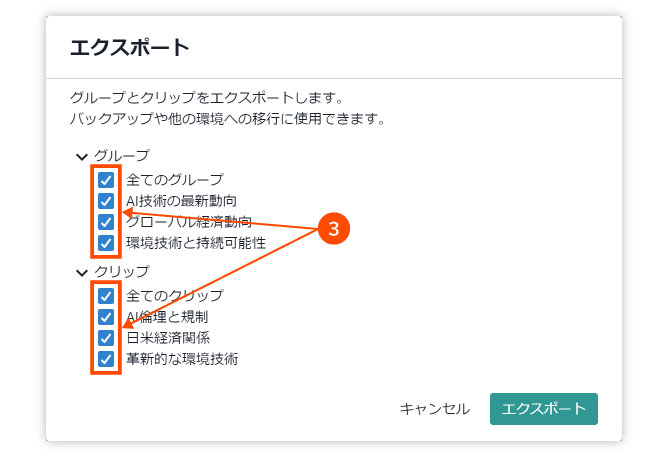The height and width of the screenshot is (457, 668).
Task: Click the エクスポート dialog title
Action: (x=130, y=47)
